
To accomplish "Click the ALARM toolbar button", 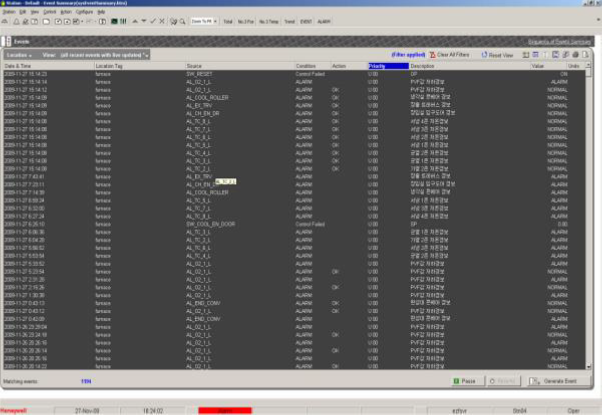I will 324,21.
